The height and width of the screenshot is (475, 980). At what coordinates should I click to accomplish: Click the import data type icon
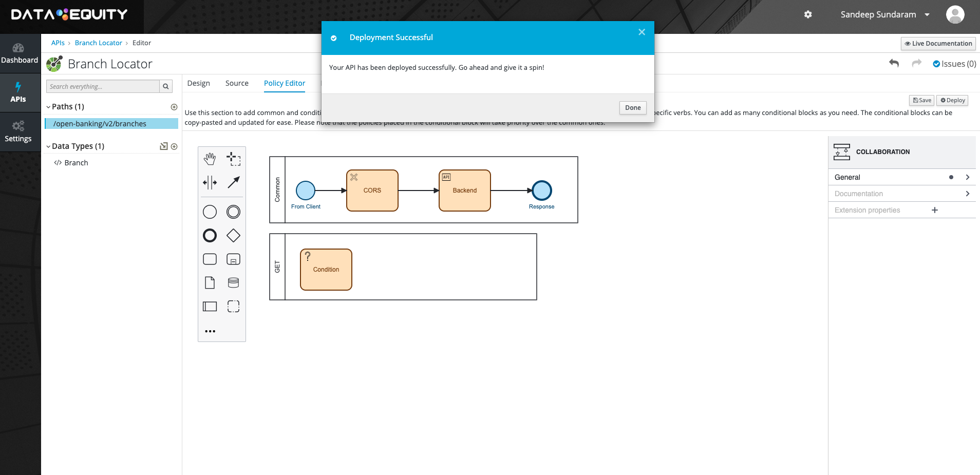click(x=164, y=146)
